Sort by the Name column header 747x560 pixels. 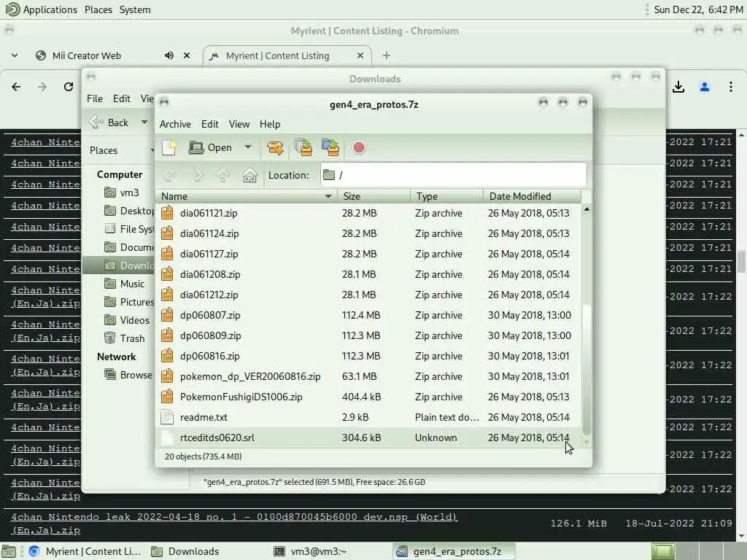tap(247, 196)
